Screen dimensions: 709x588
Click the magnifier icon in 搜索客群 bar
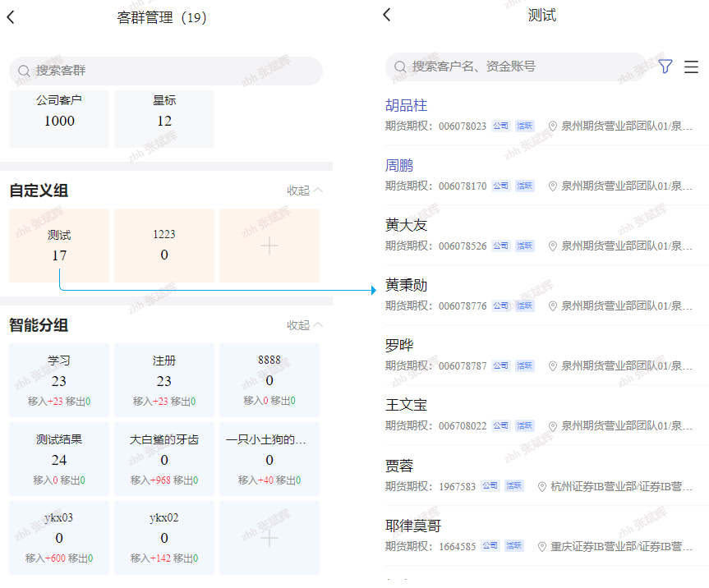tap(24, 71)
